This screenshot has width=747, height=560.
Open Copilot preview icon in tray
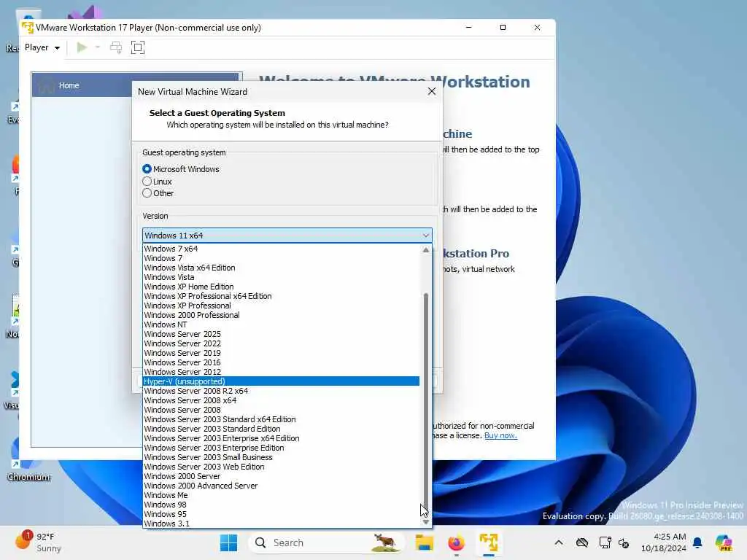point(723,542)
